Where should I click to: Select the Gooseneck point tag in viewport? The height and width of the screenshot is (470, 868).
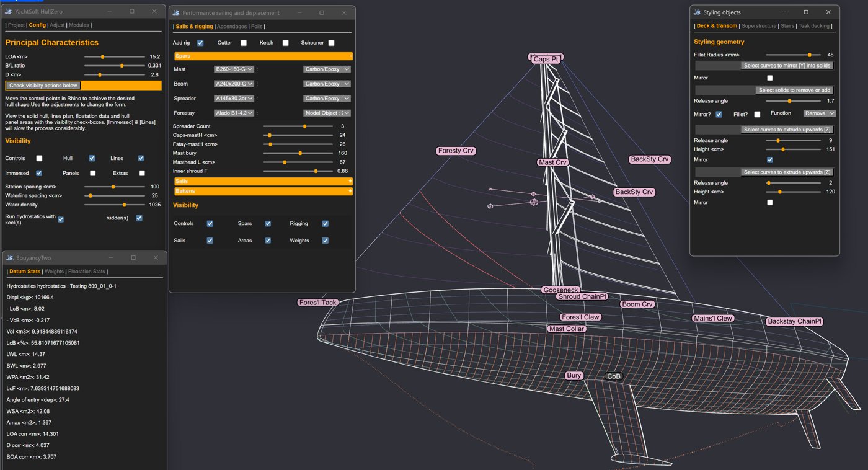point(561,290)
